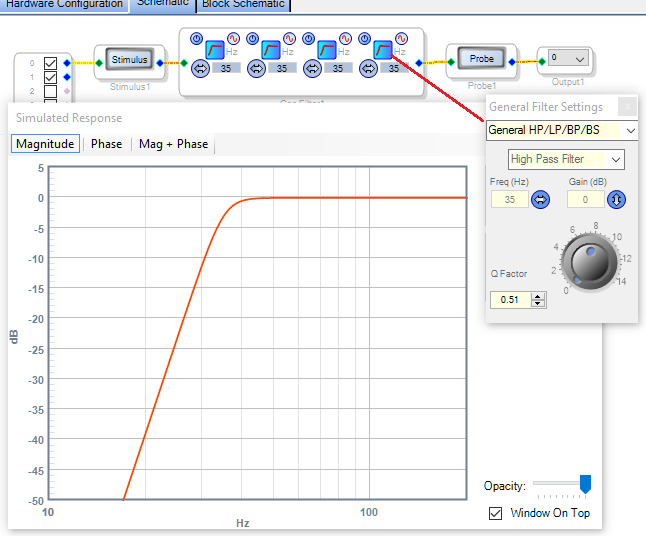This screenshot has height=536, width=646.
Task: Click the Output1 block label
Action: [568, 82]
